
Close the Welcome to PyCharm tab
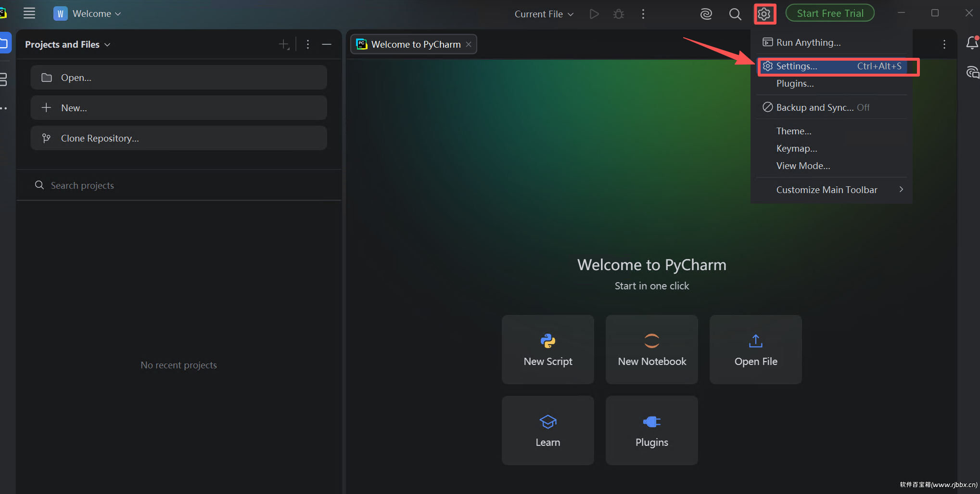[469, 44]
